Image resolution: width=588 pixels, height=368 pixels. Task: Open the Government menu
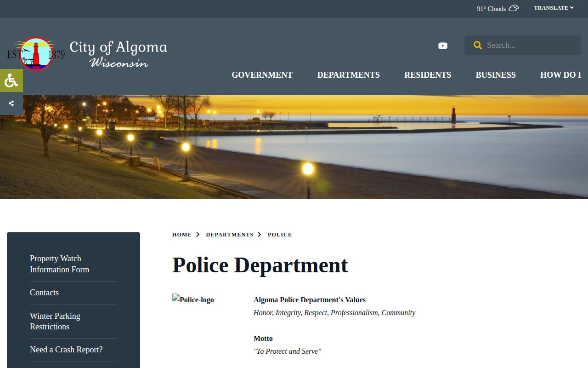pos(262,75)
